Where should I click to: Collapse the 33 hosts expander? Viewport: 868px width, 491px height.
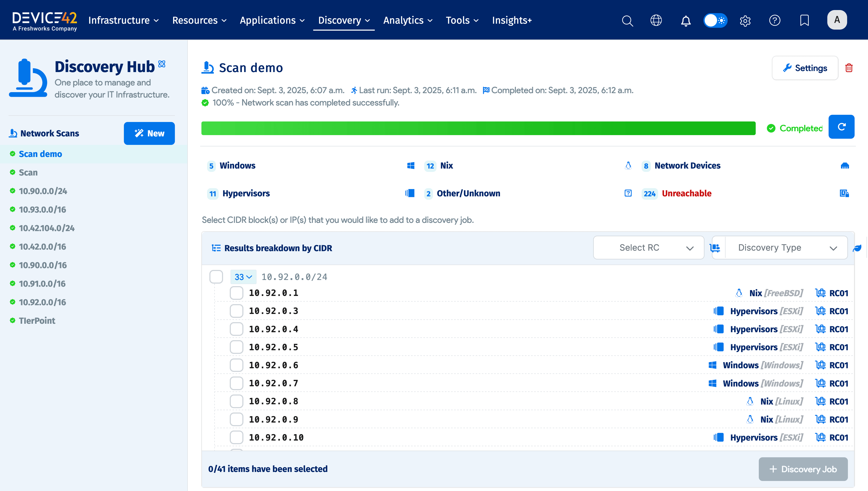click(x=243, y=277)
